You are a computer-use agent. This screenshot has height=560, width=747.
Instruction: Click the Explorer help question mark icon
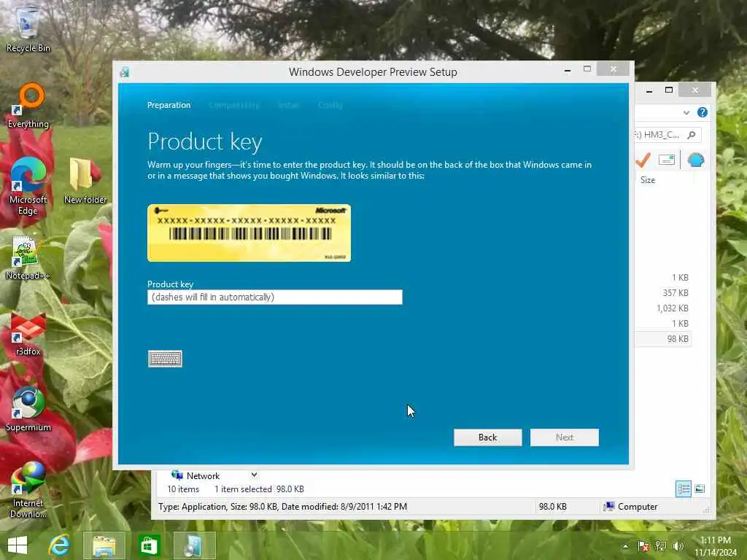(x=703, y=112)
